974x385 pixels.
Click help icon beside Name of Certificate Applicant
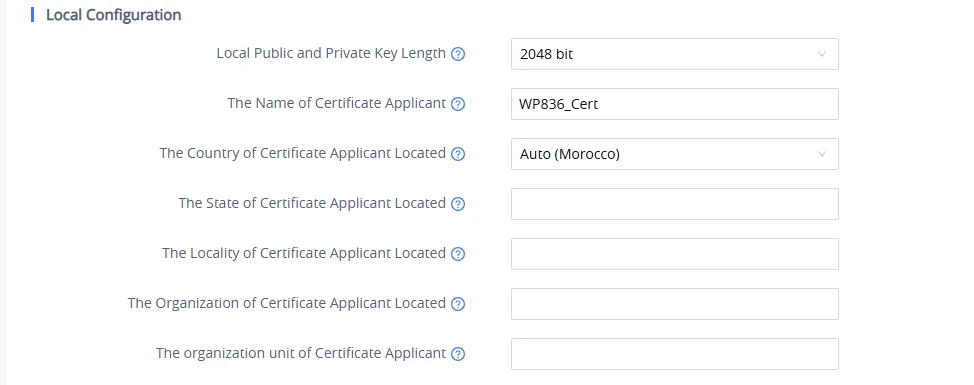[458, 104]
